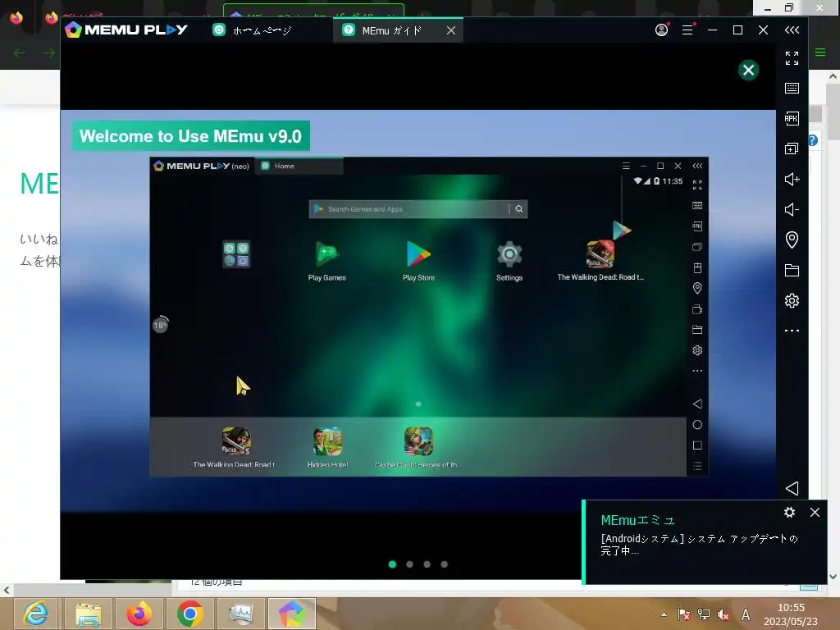Image resolution: width=840 pixels, height=630 pixels.
Task: Click left scroll arrow of horizontal scrollbar
Action: coord(6,591)
